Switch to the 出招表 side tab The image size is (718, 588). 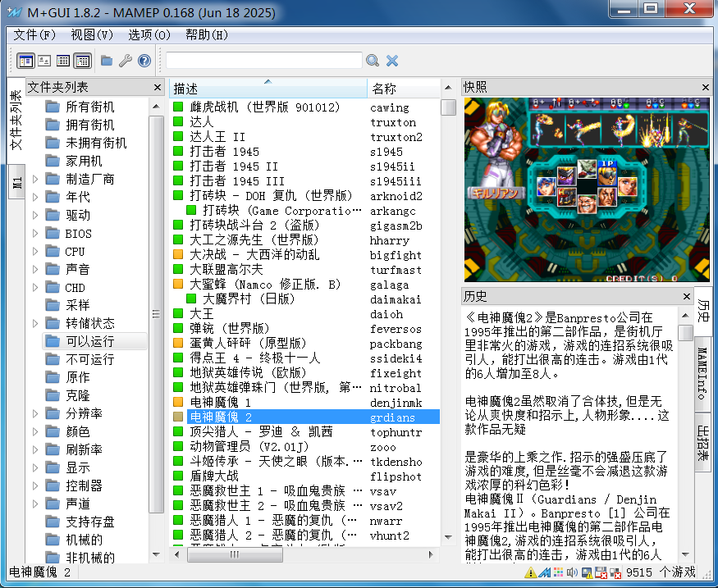(x=702, y=443)
